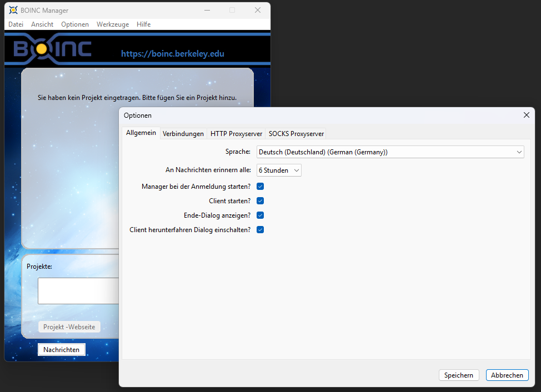Click the BOINC Manager title bar app icon
The image size is (541, 392).
point(13,11)
